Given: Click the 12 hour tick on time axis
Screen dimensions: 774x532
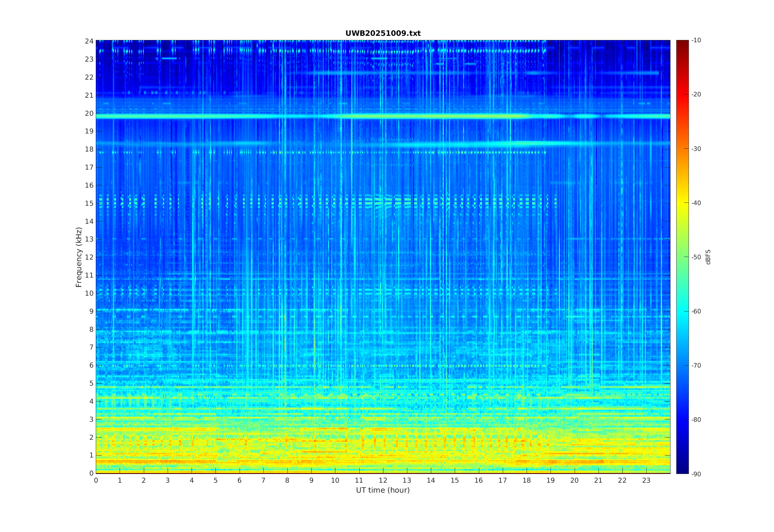Looking at the screenshot, I should pyautogui.click(x=383, y=480).
